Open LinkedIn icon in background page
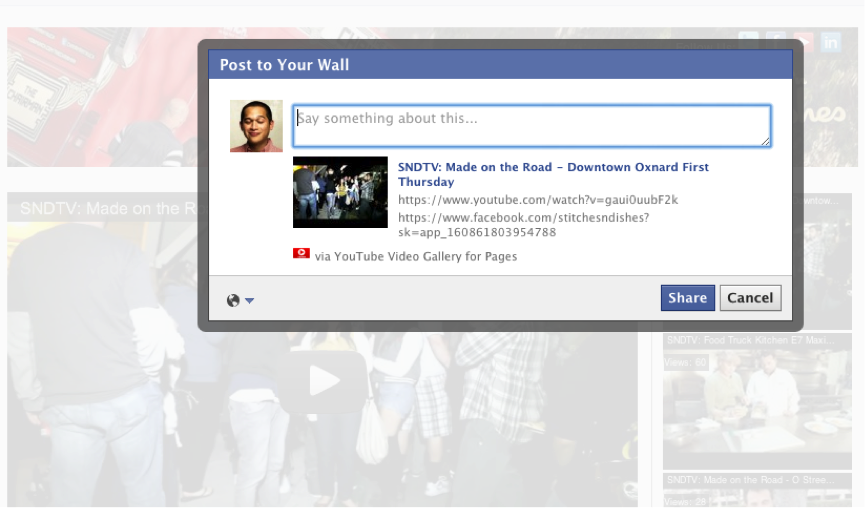The image size is (865, 508). tap(830, 41)
